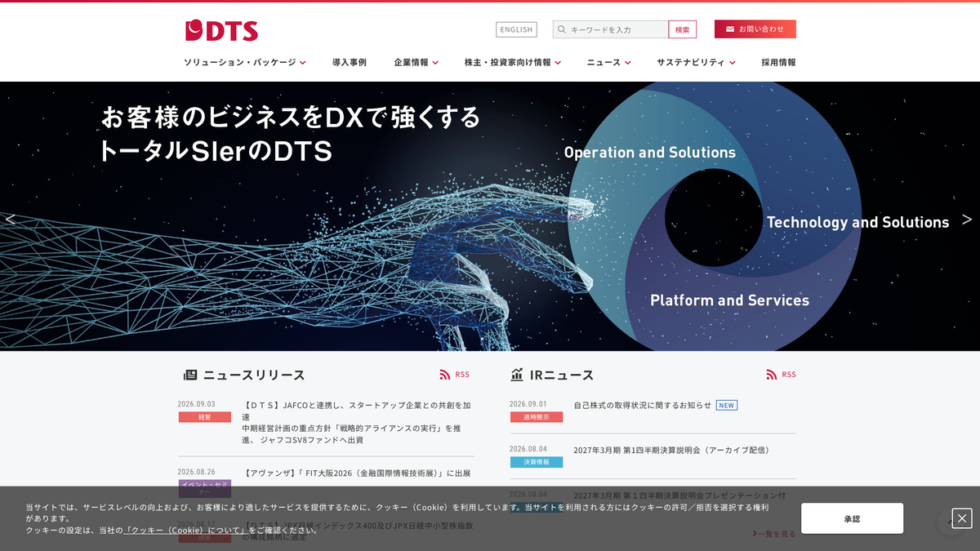
Task: Click the hero headline お客様のビジネスをDXで強くする
Action: tap(291, 117)
